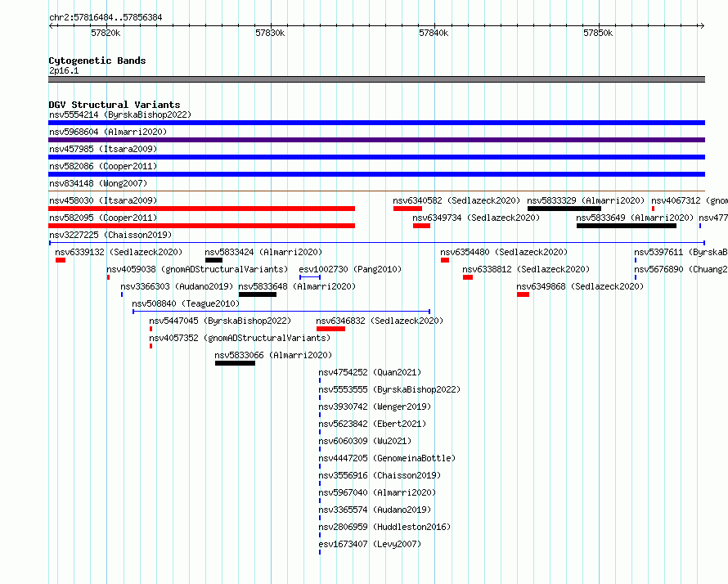This screenshot has width=728, height=584.
Task: Click the 57840k ruler position
Action: click(434, 33)
